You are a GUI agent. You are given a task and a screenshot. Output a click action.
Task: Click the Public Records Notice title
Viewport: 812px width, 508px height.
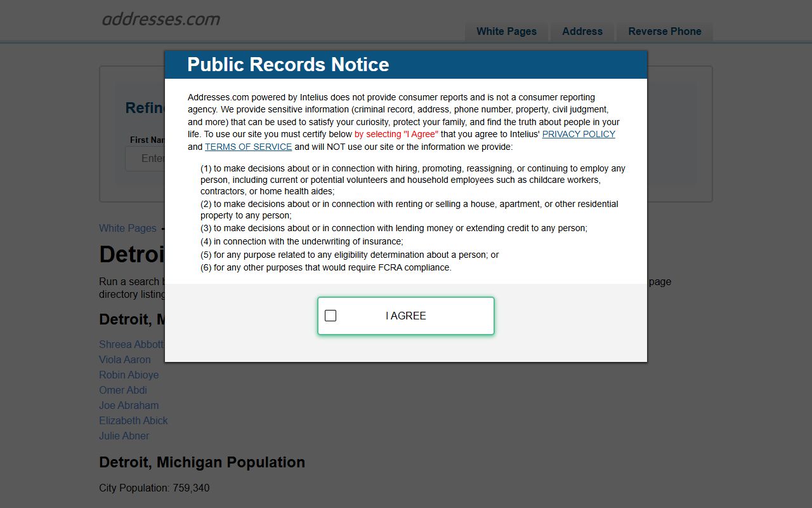pyautogui.click(x=288, y=65)
